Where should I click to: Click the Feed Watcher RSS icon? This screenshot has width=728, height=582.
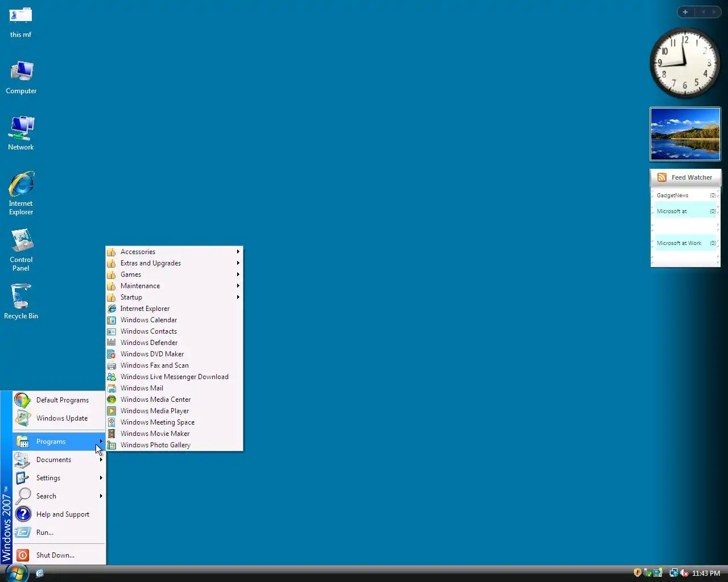(x=662, y=177)
